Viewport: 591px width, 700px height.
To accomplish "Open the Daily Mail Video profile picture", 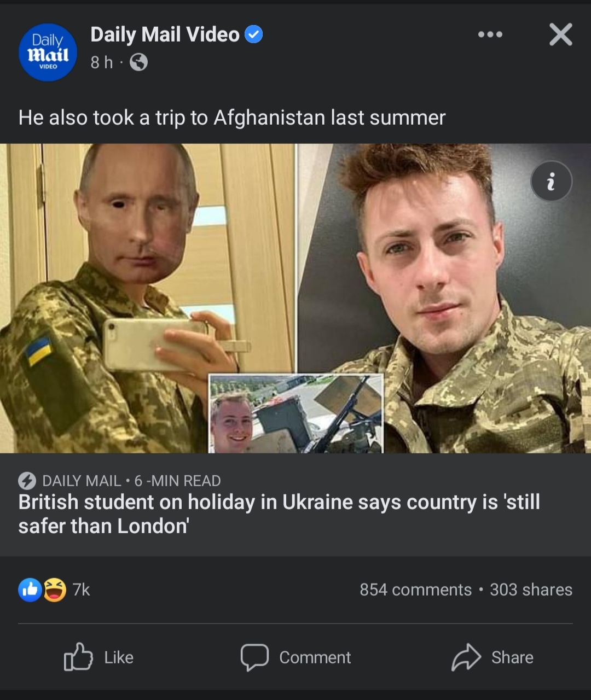I will tap(48, 52).
